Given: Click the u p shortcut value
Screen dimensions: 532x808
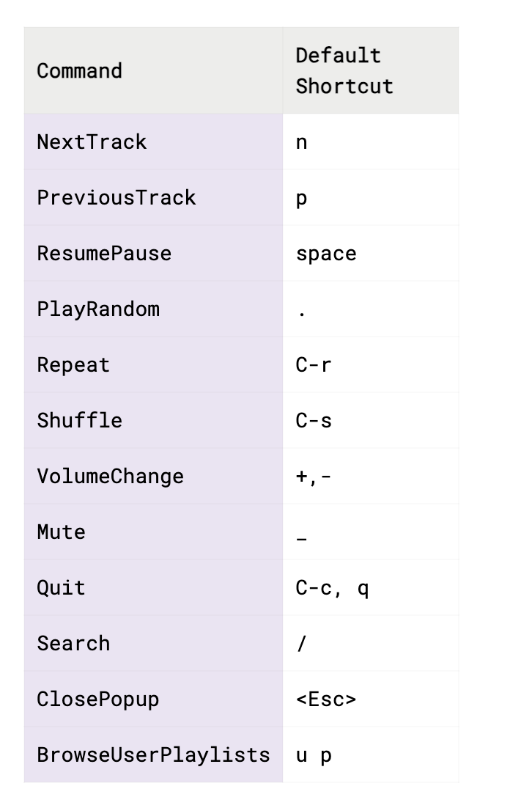Looking at the screenshot, I should pos(314,756).
